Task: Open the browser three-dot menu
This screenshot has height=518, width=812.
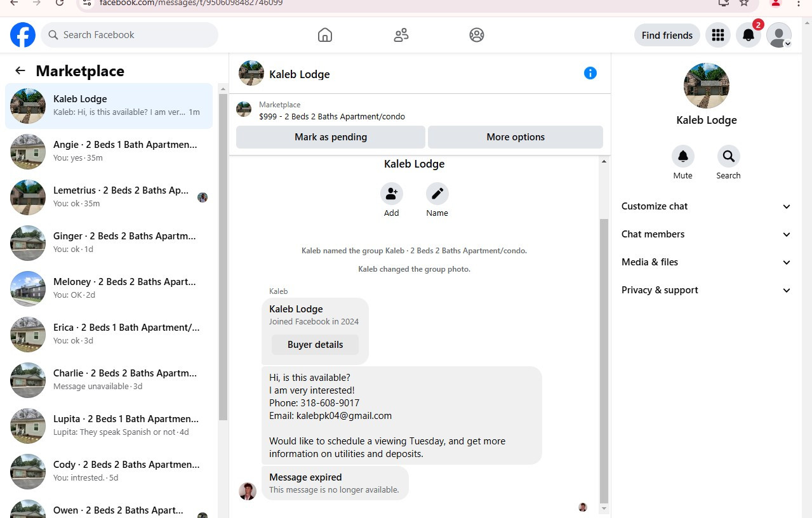Action: [799, 3]
